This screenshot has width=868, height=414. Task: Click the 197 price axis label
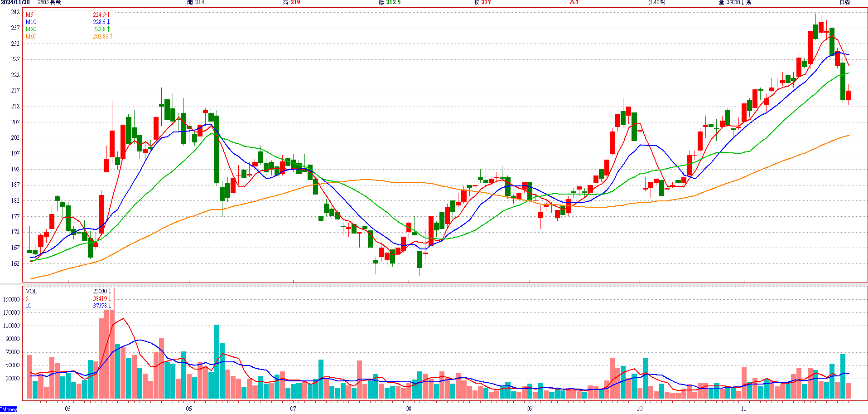15,154
